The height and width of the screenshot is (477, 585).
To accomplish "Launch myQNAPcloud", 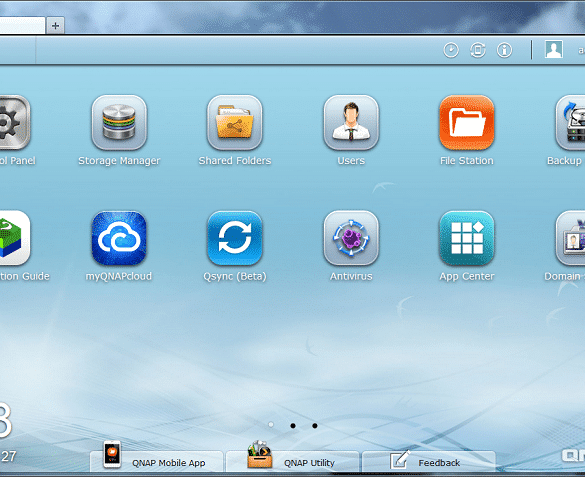I will (119, 238).
